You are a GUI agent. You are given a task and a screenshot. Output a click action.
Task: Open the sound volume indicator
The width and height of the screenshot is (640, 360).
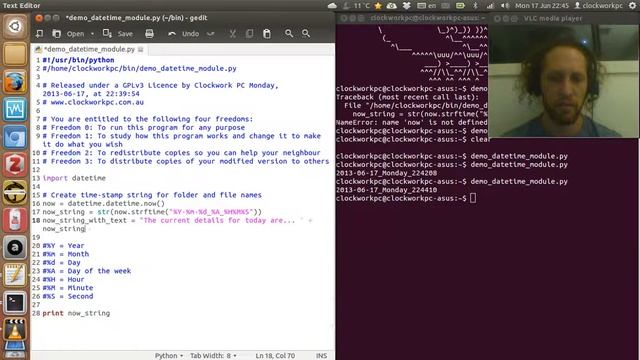(505, 6)
